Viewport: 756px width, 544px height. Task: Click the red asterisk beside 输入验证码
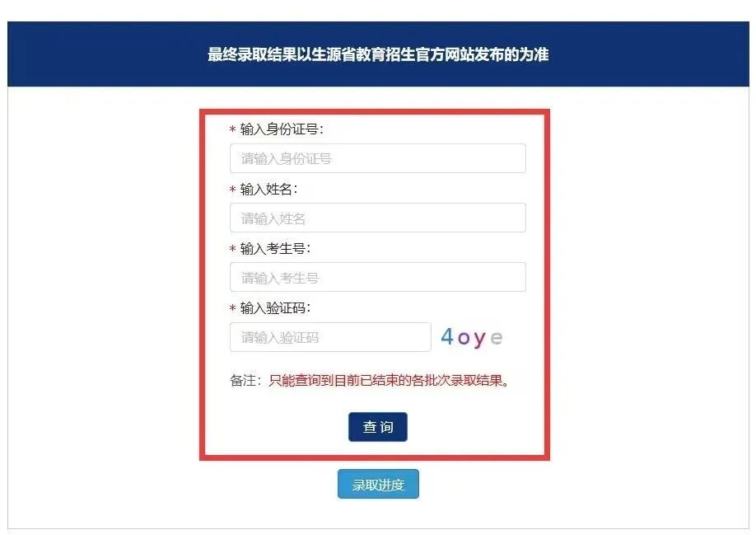coord(232,308)
